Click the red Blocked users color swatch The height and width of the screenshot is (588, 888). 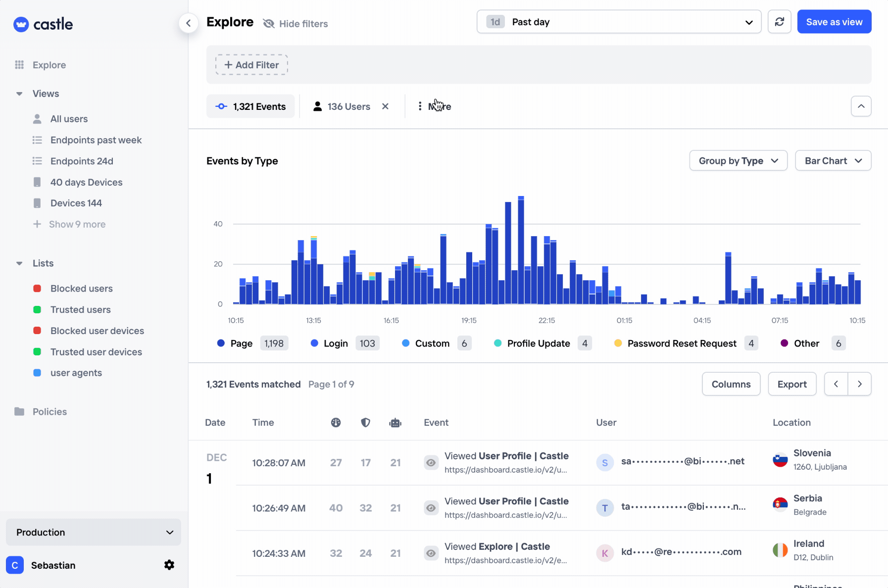(x=37, y=289)
